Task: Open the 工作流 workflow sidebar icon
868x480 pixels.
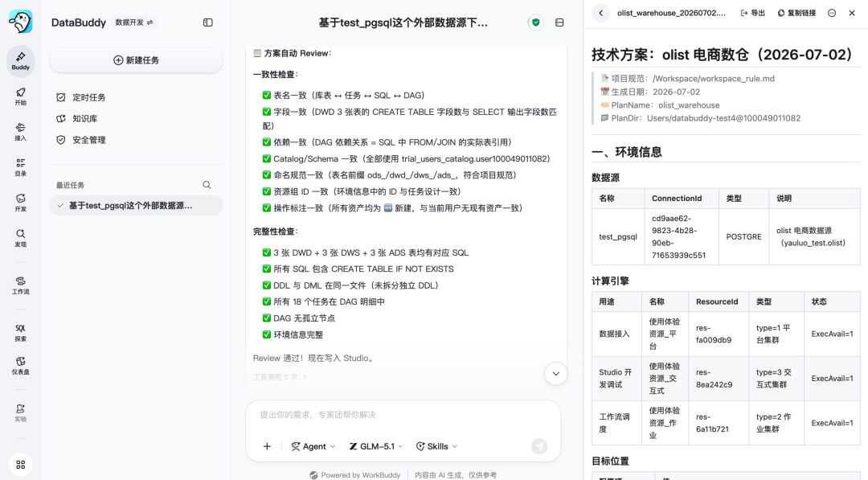Action: (20, 285)
